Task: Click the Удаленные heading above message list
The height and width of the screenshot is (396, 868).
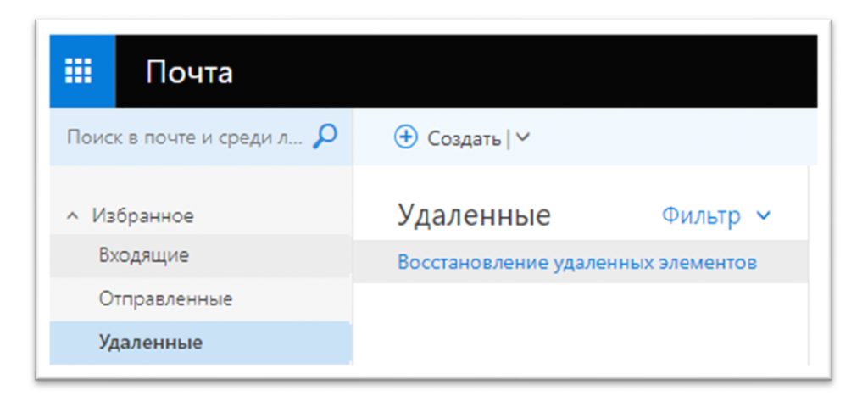Action: pyautogui.click(x=474, y=216)
